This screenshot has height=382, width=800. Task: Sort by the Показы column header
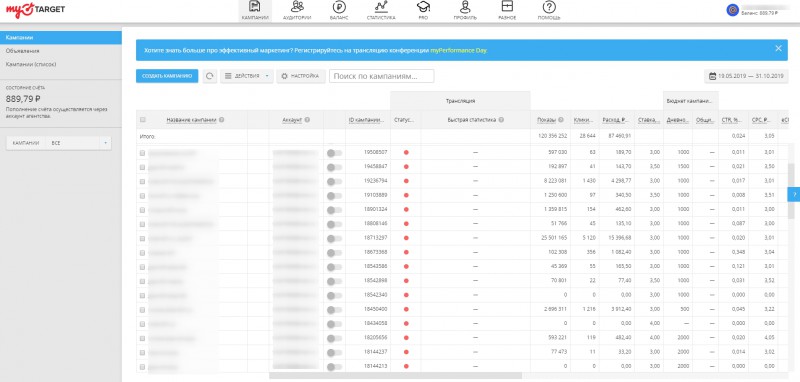click(x=546, y=120)
